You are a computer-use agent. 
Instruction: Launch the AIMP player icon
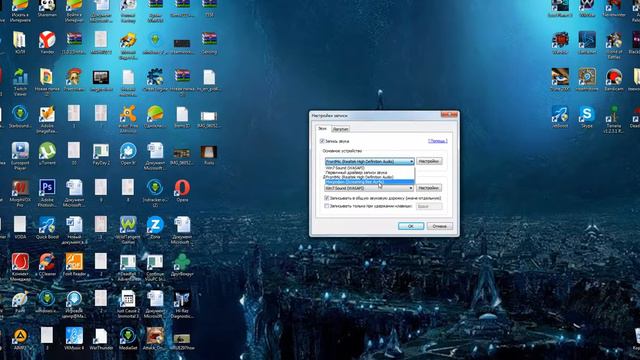20,336
